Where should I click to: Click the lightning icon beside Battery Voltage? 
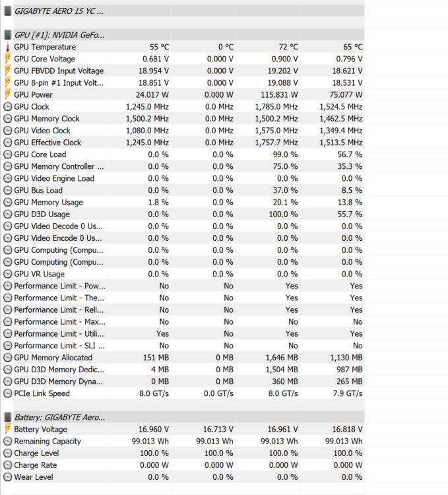coord(7,430)
